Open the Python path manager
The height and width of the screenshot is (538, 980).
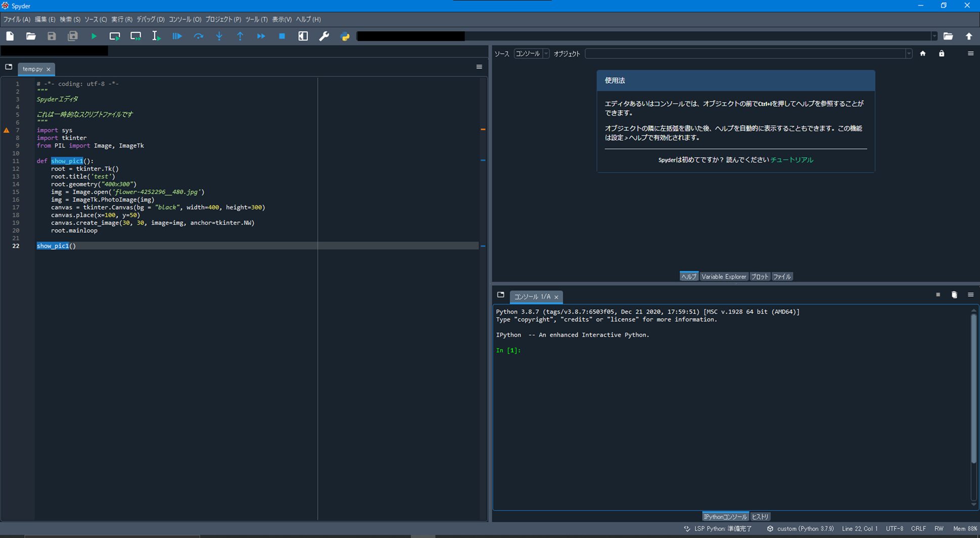(345, 36)
